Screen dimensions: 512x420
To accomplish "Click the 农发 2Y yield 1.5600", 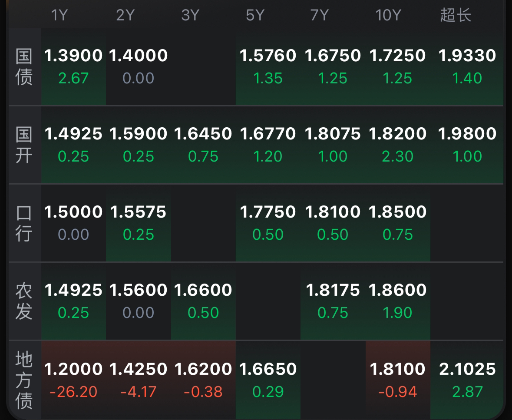I will click(138, 290).
